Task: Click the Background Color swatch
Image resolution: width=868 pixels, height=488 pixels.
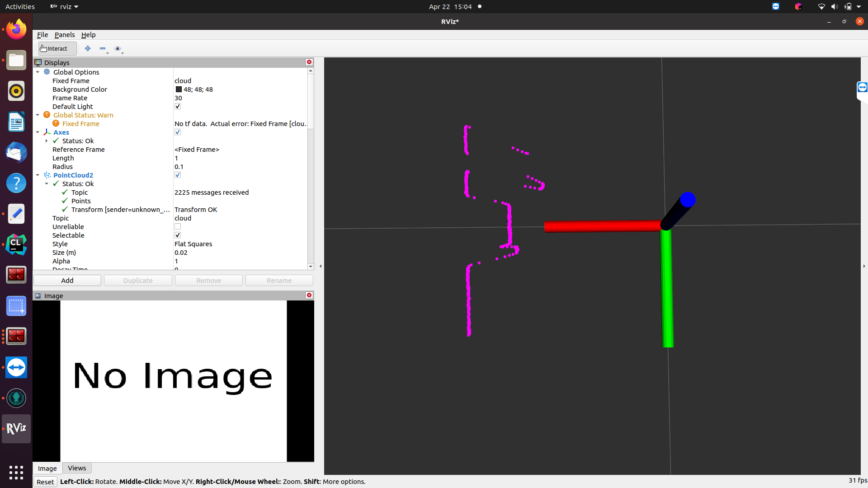Action: click(178, 89)
